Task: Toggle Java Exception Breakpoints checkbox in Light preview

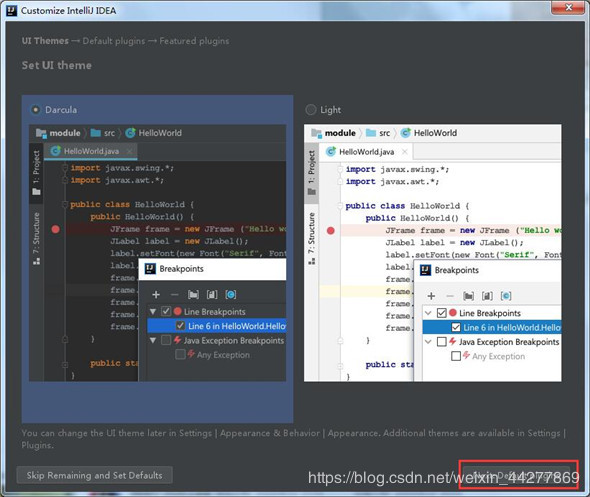Action: 441,342
